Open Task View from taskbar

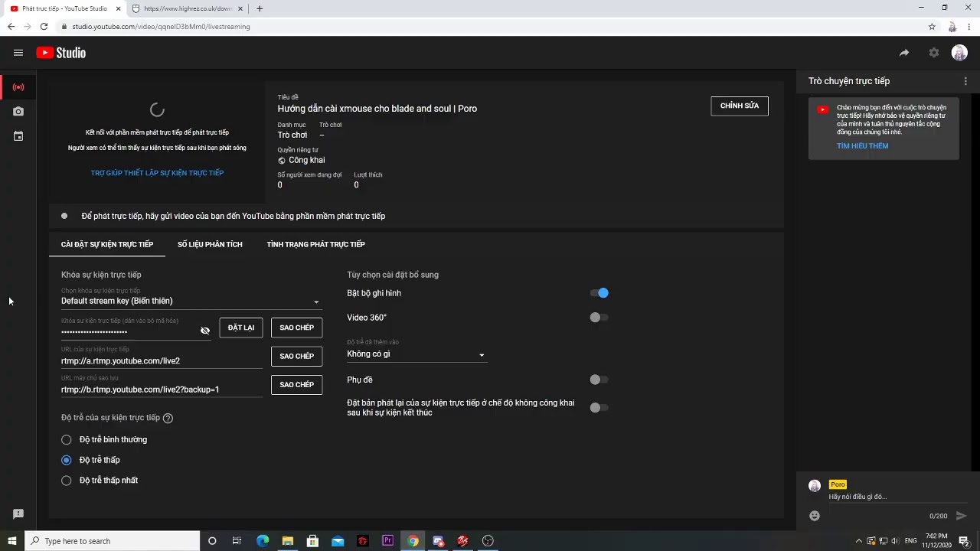pos(237,541)
